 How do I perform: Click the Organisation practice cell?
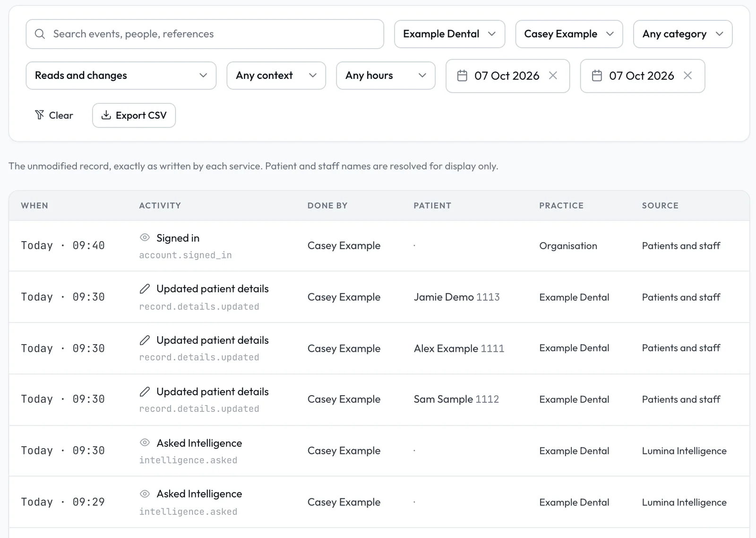click(568, 246)
